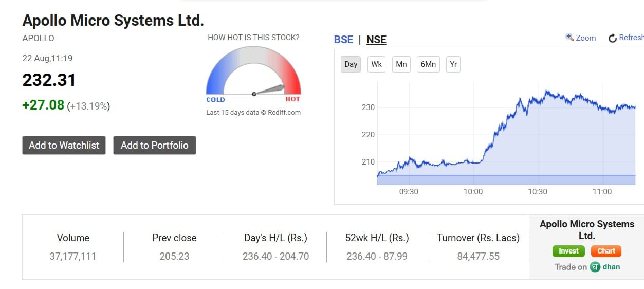Screen dimensions: 644x289
Task: Select the 6Mn chart range
Action: pyautogui.click(x=428, y=64)
